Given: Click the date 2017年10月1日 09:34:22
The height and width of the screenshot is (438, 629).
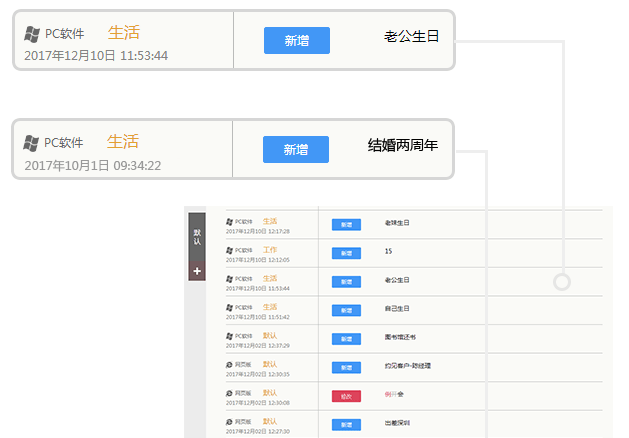Looking at the screenshot, I should [93, 166].
